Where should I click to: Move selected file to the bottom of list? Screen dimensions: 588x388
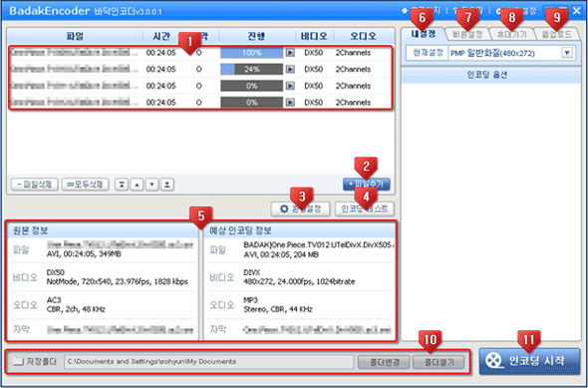point(167,185)
